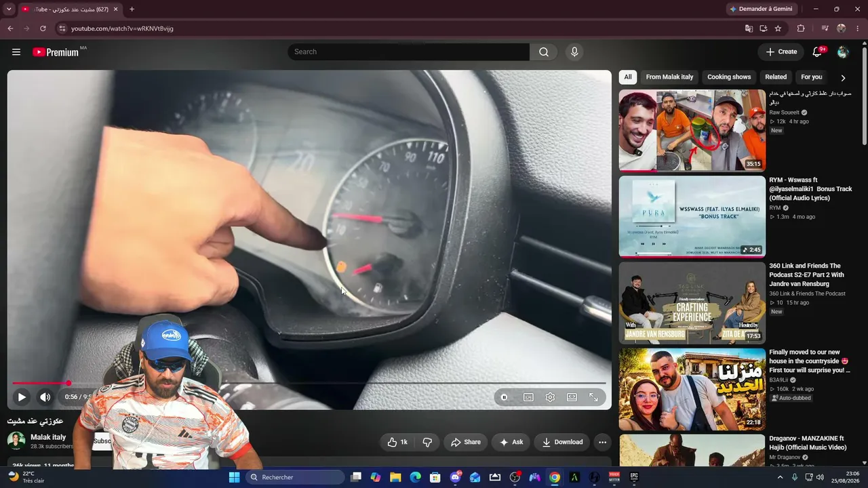Toggle subtitles in the player
868x488 pixels.
coord(528,397)
